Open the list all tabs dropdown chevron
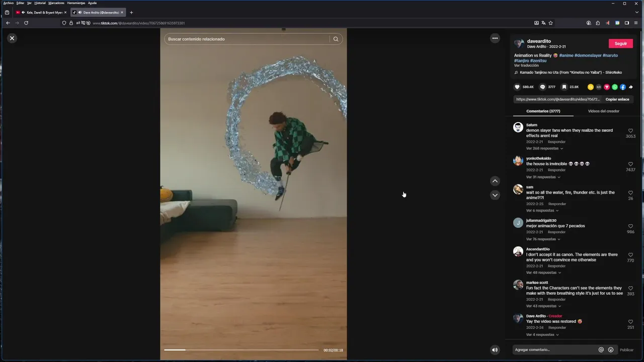Image resolution: width=644 pixels, height=362 pixels. tap(637, 13)
